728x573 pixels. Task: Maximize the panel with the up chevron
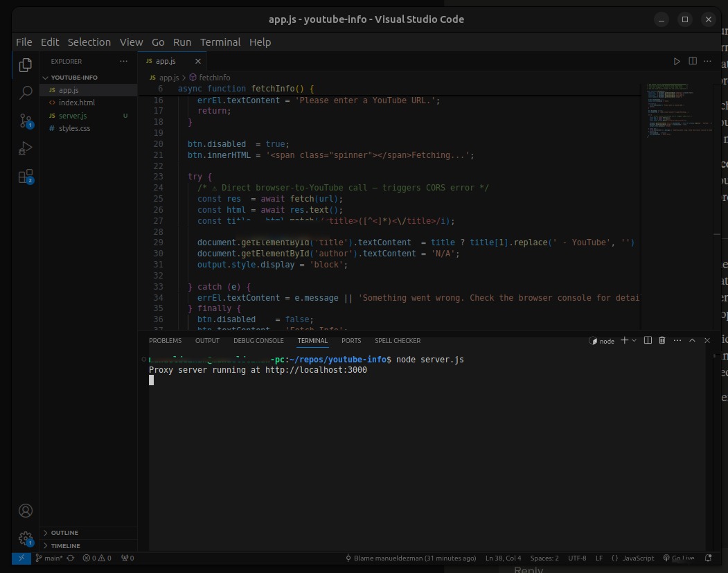pos(692,340)
